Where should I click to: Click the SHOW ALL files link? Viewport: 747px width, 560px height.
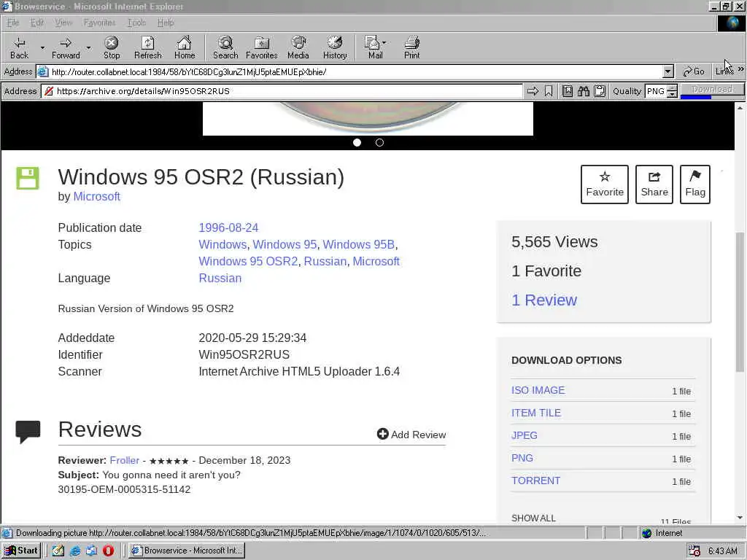[x=533, y=518]
